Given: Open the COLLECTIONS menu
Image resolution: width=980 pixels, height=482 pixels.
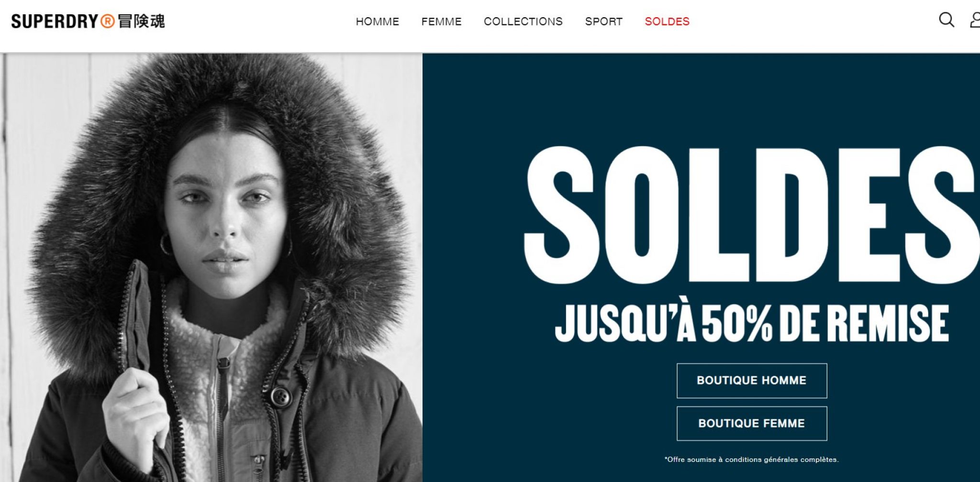Looking at the screenshot, I should click(523, 22).
